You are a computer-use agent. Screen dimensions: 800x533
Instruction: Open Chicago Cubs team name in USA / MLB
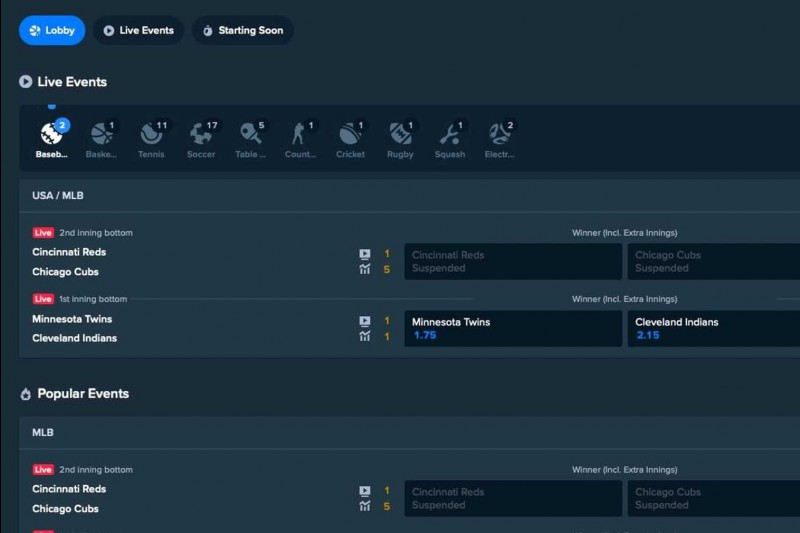(65, 272)
